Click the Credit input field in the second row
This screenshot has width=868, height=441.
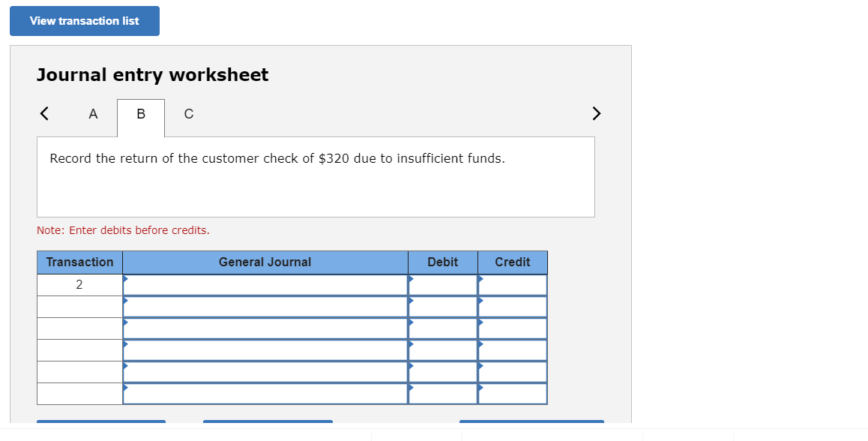pos(513,306)
